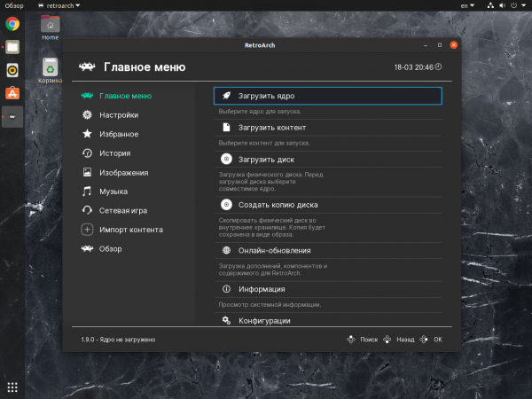Click the clock icon next to the time
This screenshot has height=399, width=532.
tap(438, 66)
